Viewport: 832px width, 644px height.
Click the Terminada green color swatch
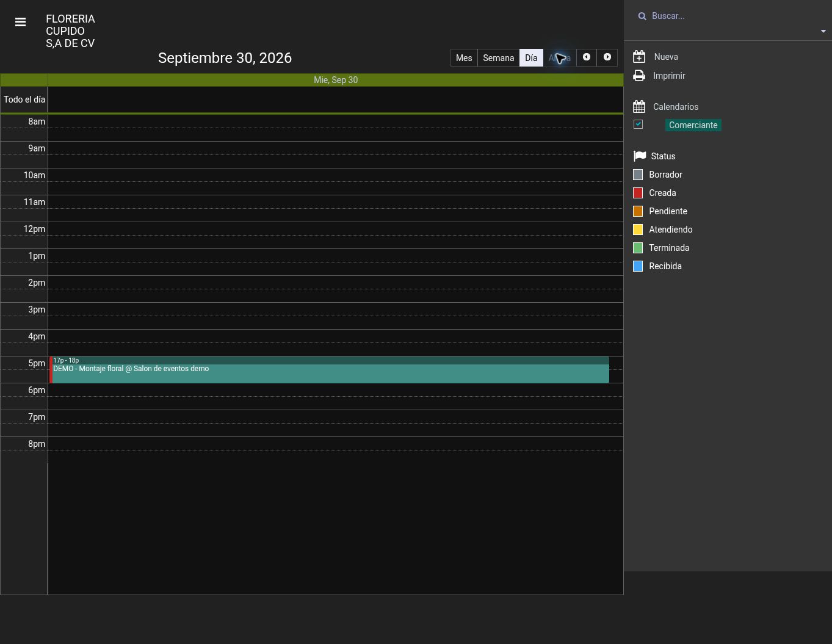638,248
